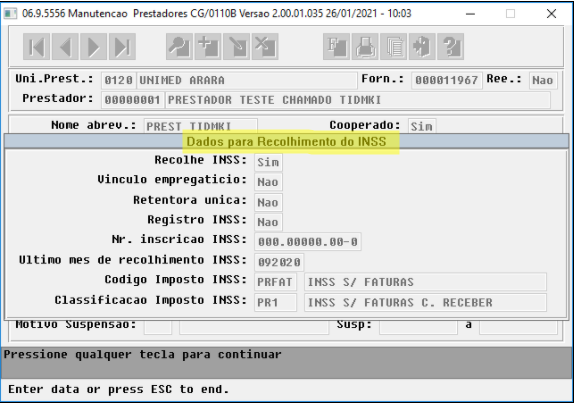Select the exit door toolbar icon
Image resolution: width=575 pixels, height=405 pixels.
(x=422, y=47)
